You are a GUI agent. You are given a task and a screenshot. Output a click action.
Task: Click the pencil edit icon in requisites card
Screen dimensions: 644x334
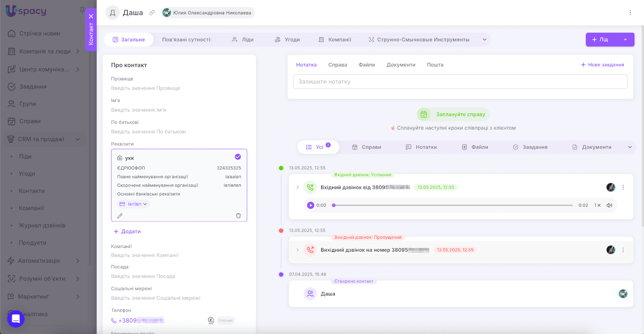[120, 216]
